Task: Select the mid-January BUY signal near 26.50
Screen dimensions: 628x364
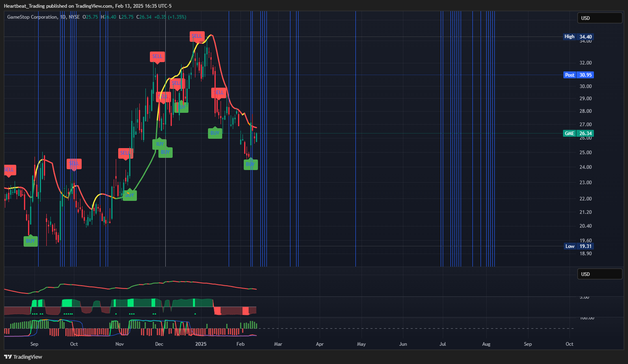Action: click(215, 133)
